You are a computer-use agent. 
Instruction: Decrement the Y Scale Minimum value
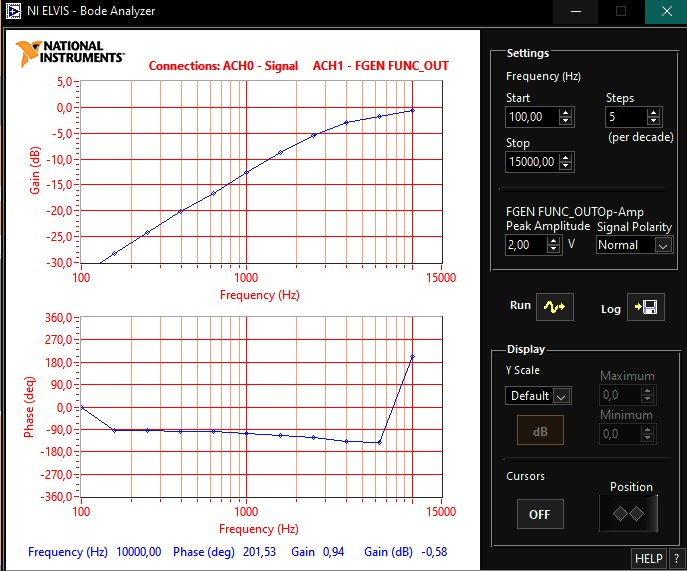click(x=647, y=437)
